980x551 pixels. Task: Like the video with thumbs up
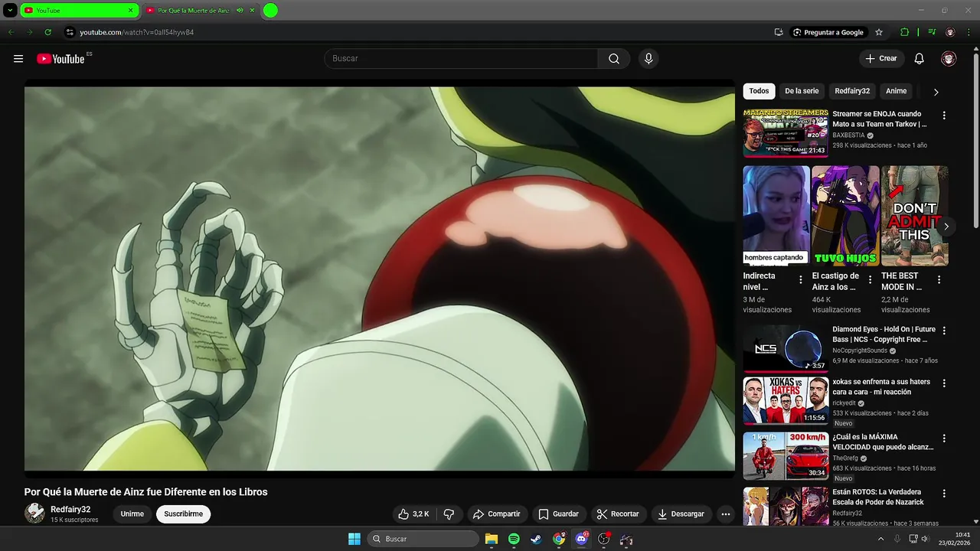coord(413,514)
